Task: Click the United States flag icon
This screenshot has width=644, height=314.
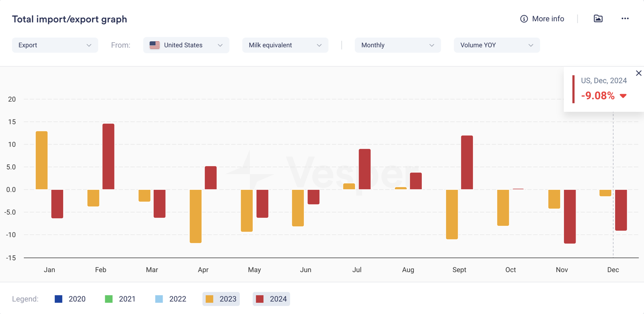Action: [155, 45]
